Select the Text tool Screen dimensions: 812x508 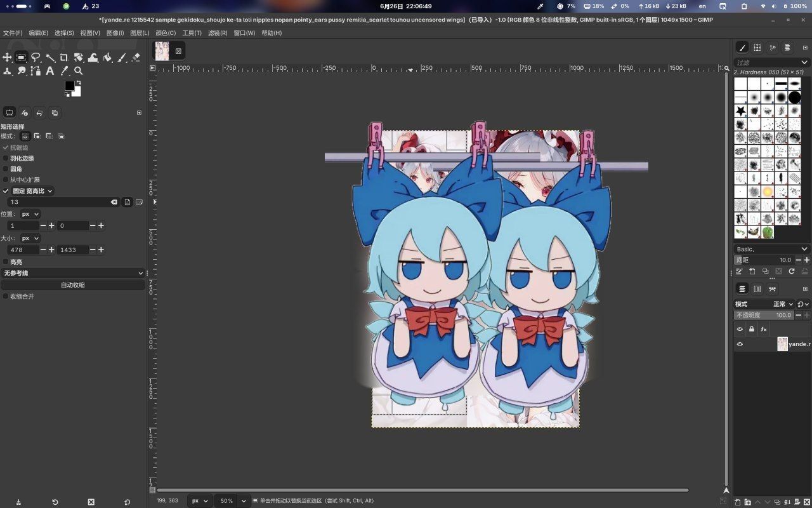[x=50, y=71]
